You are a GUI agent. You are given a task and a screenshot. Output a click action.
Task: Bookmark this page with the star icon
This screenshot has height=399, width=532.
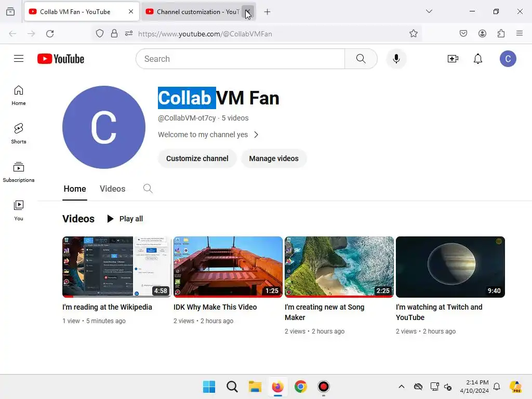[413, 33]
